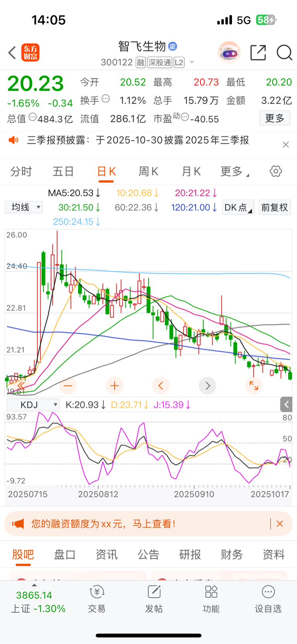Tap the K:20.93 indicator value

click(x=85, y=405)
